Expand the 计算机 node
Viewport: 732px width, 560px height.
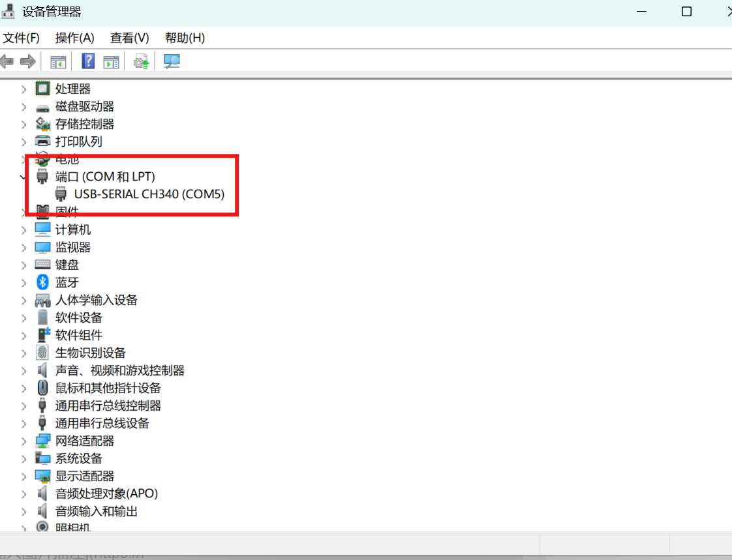23,230
